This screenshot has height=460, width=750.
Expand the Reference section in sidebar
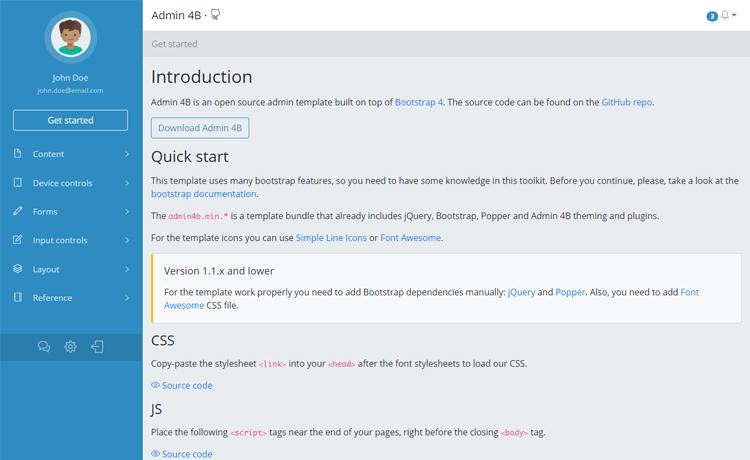point(127,298)
